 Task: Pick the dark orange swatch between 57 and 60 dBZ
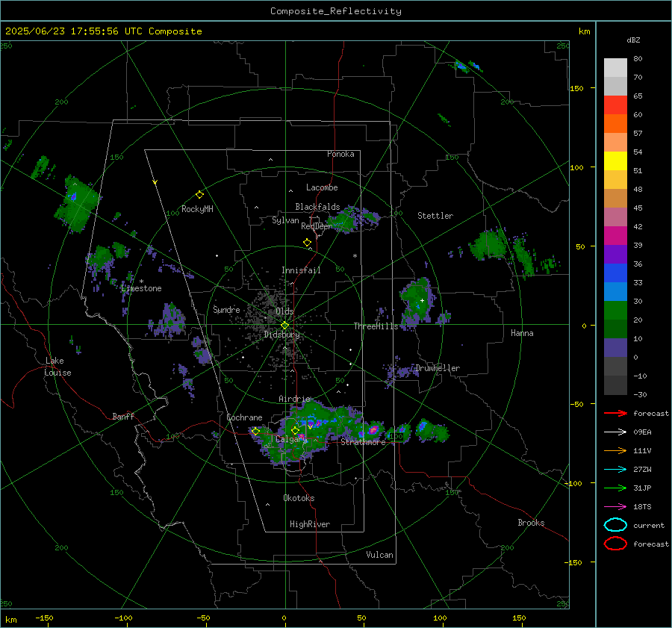(615, 124)
